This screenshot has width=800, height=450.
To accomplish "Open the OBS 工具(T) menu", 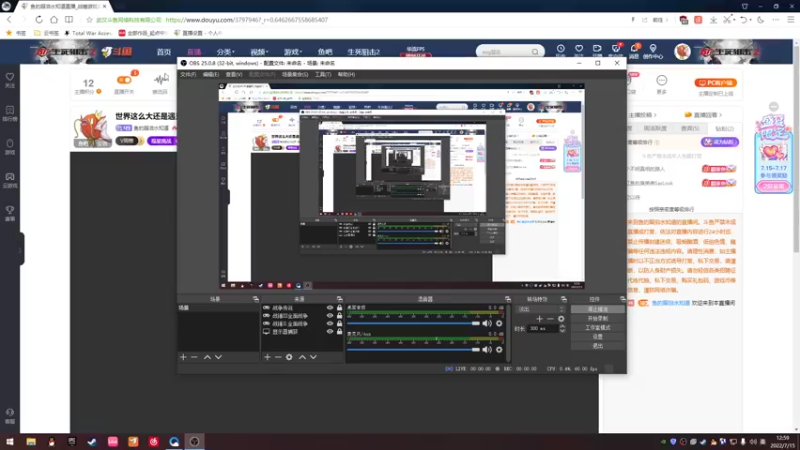I will [x=323, y=74].
